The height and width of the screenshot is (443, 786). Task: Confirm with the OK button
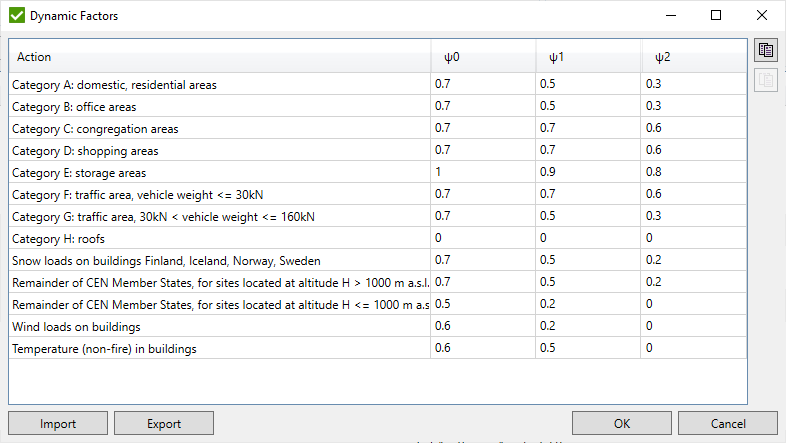click(621, 423)
